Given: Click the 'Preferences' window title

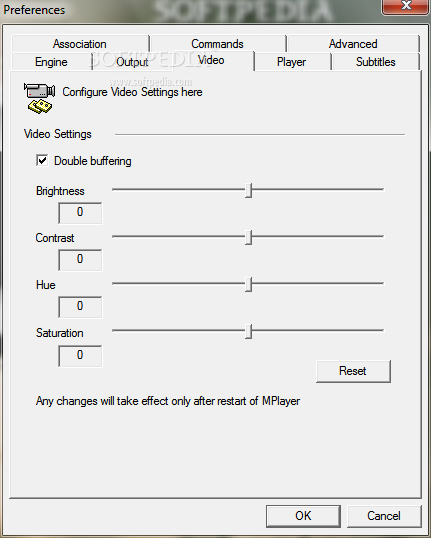Looking at the screenshot, I should point(34,10).
